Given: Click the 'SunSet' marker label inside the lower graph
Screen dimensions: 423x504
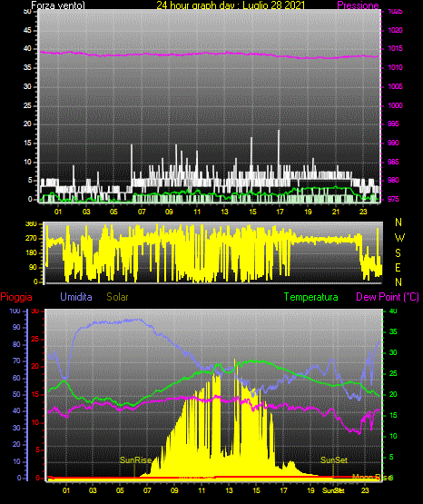Looking at the screenshot, I should [334, 460].
